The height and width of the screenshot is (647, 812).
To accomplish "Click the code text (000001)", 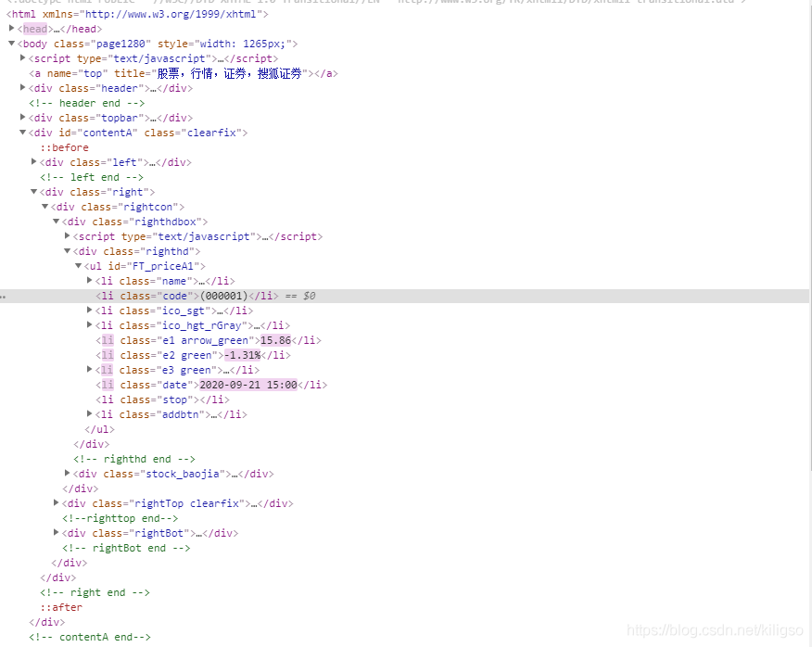I will 224,296.
